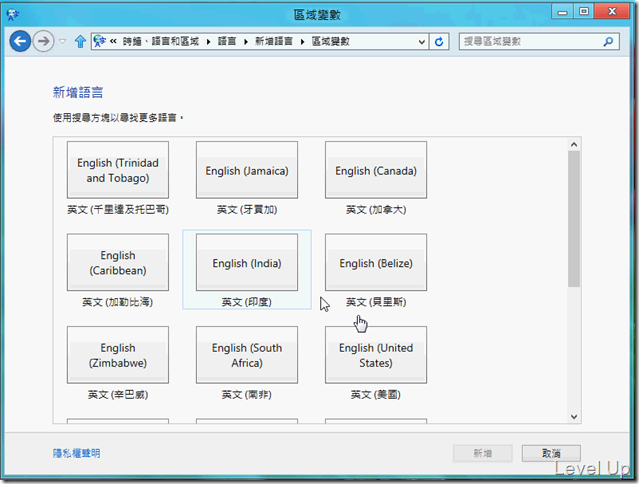Click the 新增語言 page heading
Screen dimensions: 639x484
pos(78,92)
